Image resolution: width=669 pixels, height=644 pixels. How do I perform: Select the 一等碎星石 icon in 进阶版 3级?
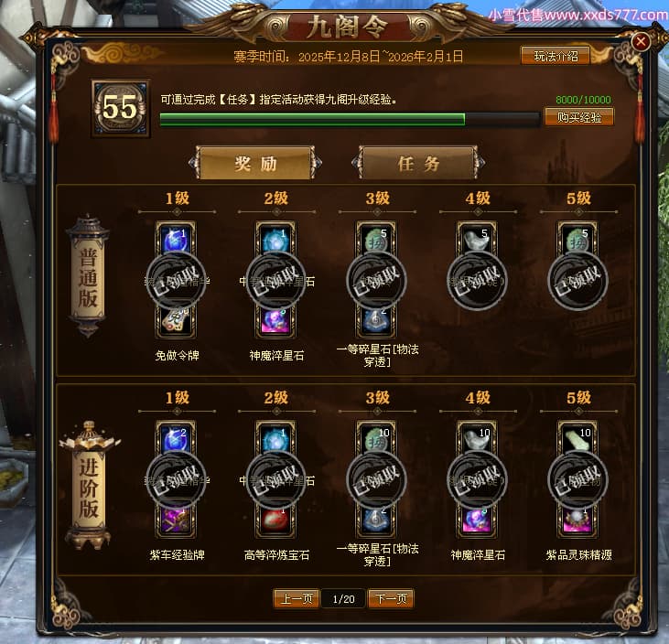tap(376, 521)
